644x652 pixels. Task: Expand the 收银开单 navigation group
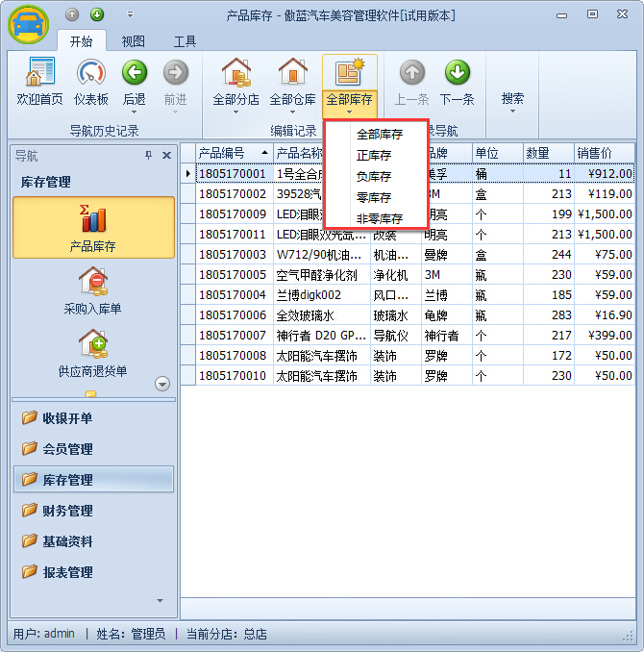tap(67, 418)
